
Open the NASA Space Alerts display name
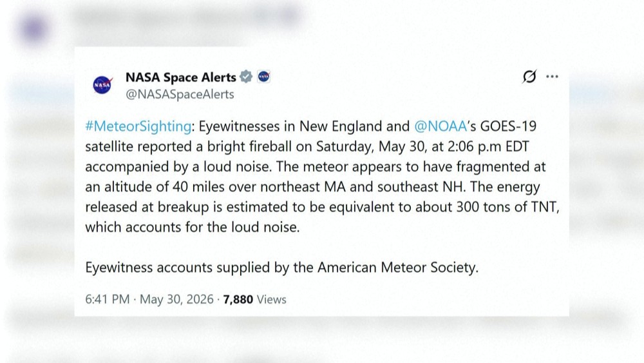click(x=181, y=77)
